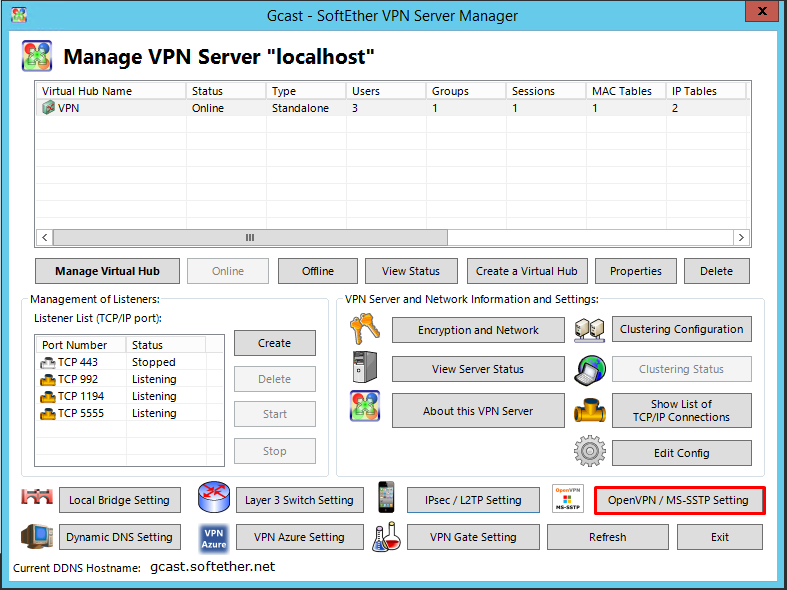Screen dimensions: 787x590
Task: Click the MAC Tables column header
Action: pos(626,91)
